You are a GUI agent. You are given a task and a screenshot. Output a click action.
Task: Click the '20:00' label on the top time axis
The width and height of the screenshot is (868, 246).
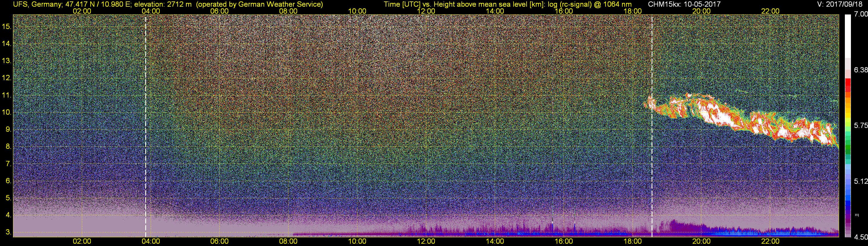click(x=702, y=11)
